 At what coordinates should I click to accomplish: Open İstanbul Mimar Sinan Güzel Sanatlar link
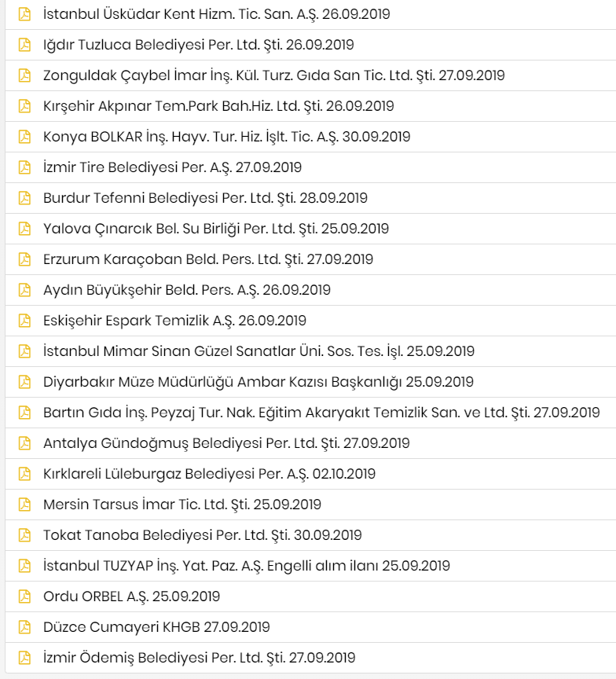258,351
